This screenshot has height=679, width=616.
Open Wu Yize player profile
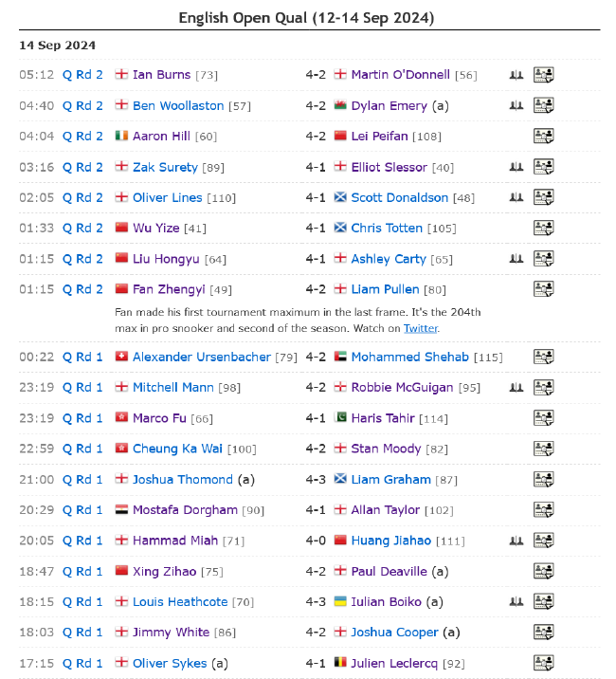(155, 229)
